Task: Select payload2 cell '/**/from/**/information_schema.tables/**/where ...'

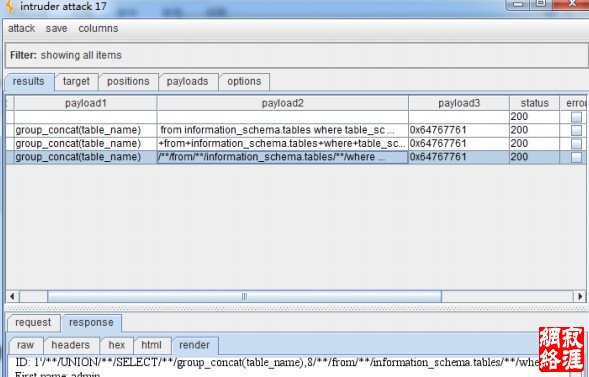Action: click(x=282, y=157)
